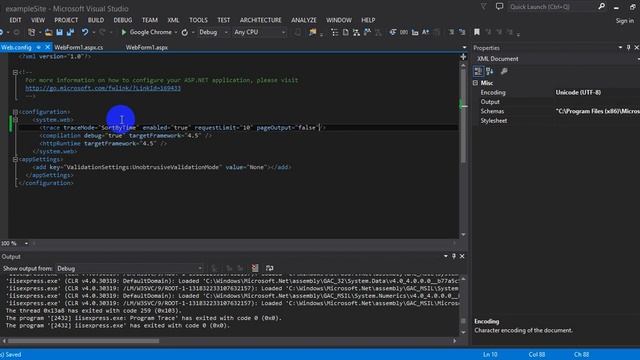Click the bookmark icon in toolbar
Viewport: 640px width, 360px height.
pyautogui.click(x=476, y=32)
